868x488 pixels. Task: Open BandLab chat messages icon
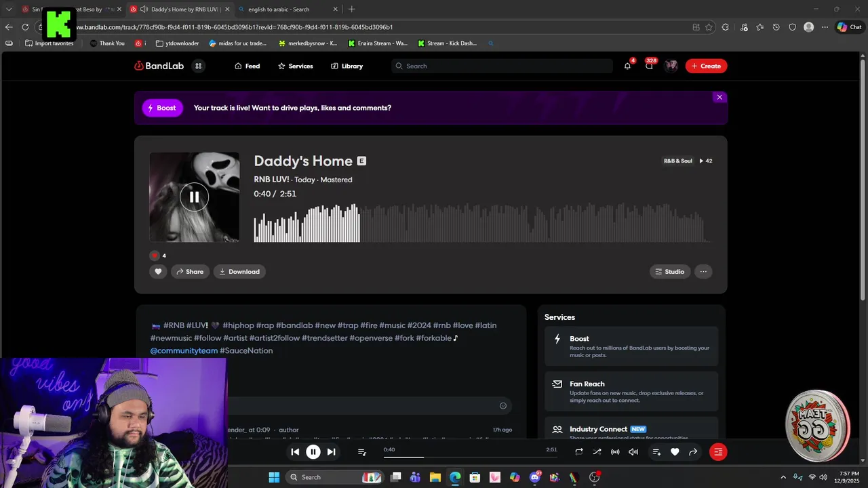click(649, 66)
